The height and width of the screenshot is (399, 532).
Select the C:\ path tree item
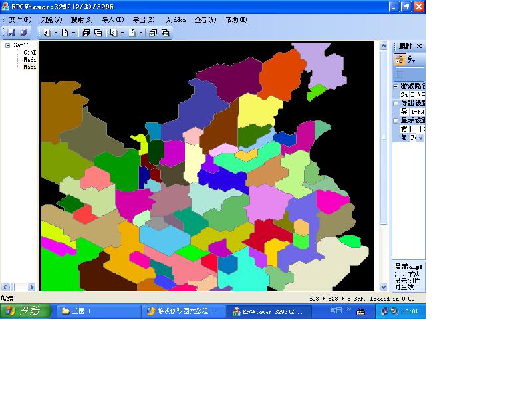coord(29,53)
